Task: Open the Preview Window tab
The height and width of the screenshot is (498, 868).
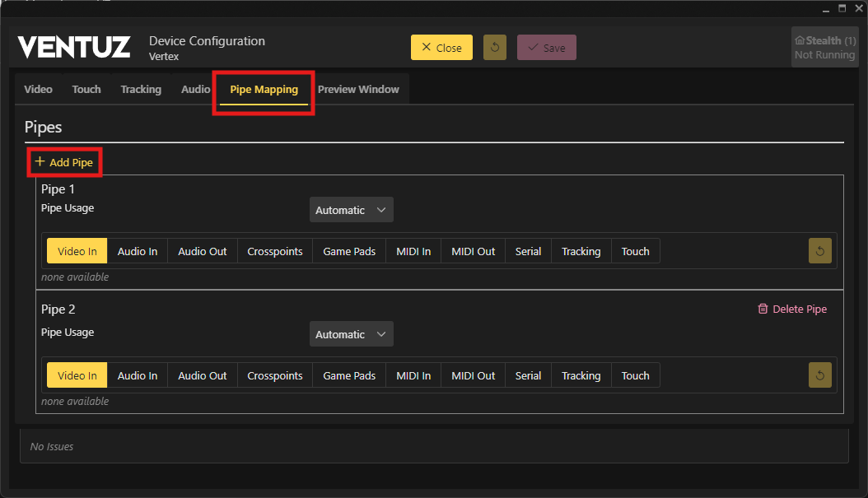Action: [x=358, y=89]
